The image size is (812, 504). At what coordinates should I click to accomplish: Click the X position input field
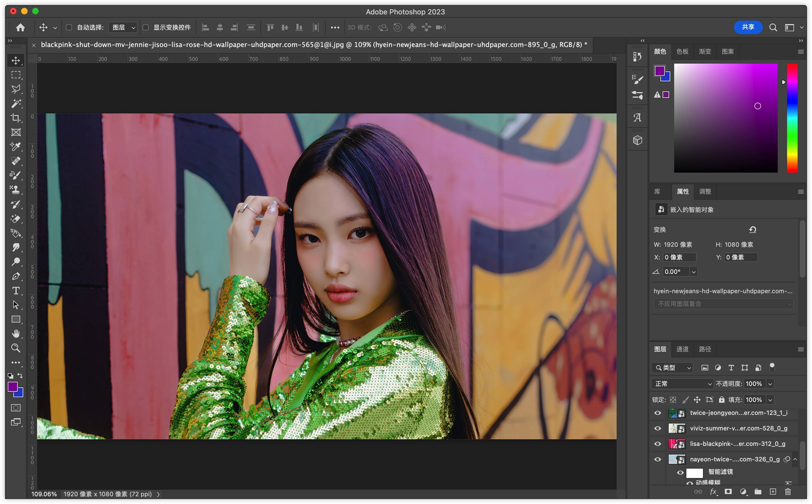[679, 257]
